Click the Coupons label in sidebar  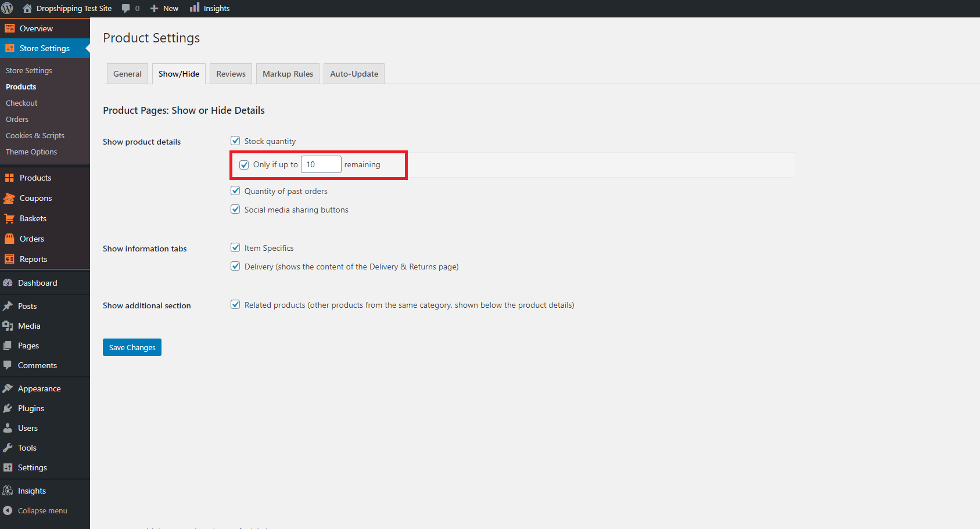coord(36,198)
